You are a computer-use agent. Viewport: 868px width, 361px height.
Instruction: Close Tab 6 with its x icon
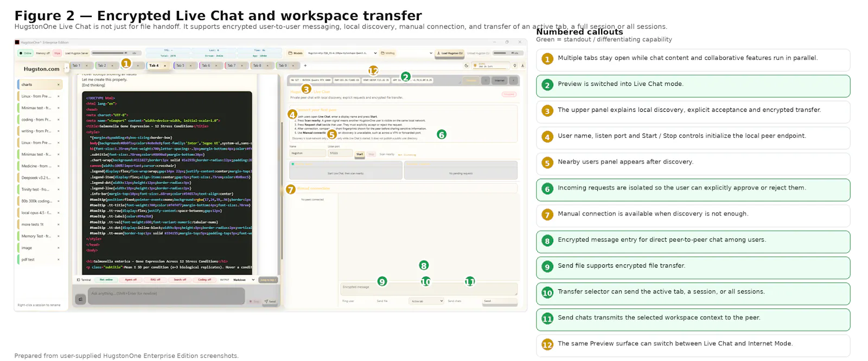[x=216, y=66]
